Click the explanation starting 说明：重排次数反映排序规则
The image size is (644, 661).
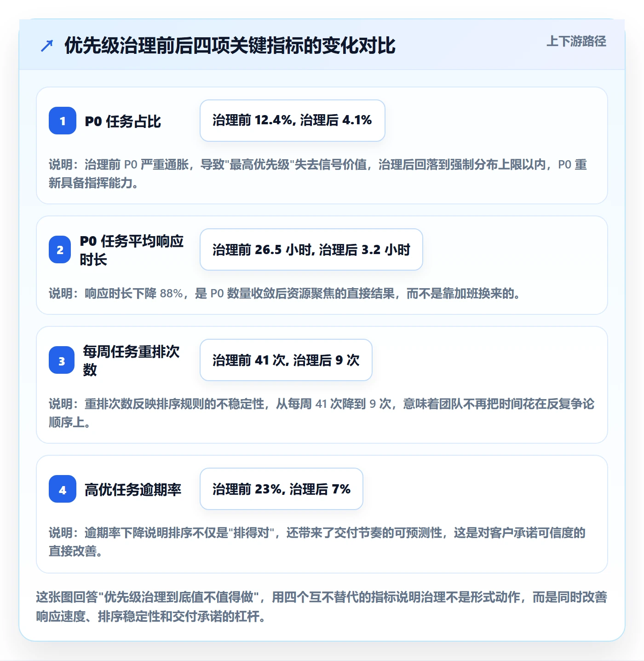[x=322, y=413]
